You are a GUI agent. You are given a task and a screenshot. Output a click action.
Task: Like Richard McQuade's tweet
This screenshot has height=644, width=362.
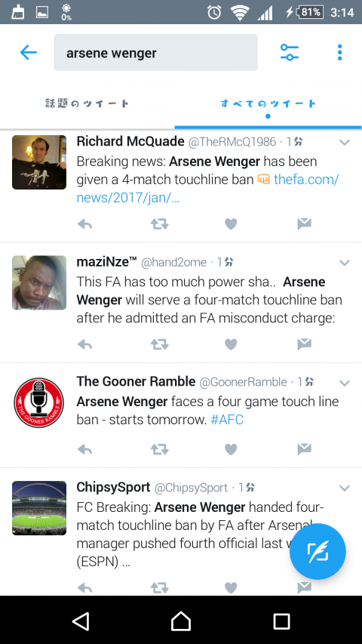coord(231,223)
